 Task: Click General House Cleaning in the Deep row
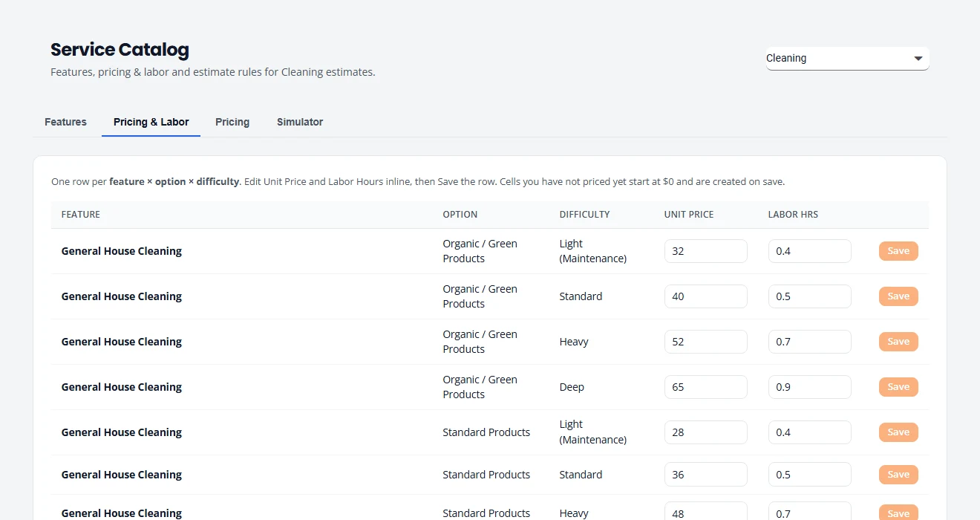point(122,387)
